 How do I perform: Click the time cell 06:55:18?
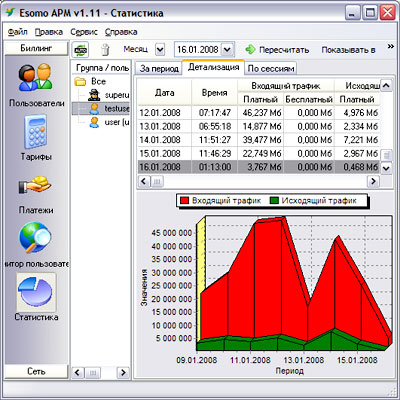(x=214, y=126)
